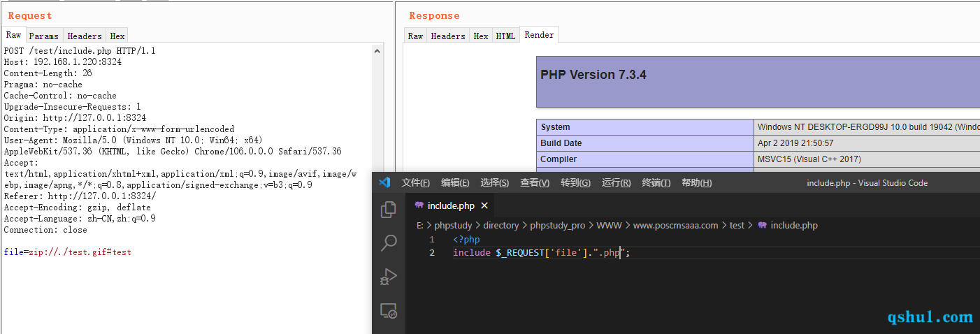Viewport: 980px width, 334px height.
Task: Click the Accept-Language header line
Action: pos(80,218)
